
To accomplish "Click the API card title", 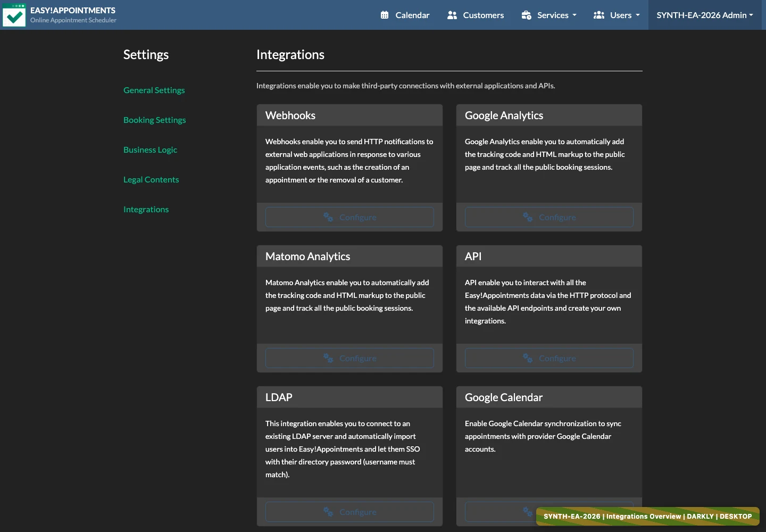I will coord(473,256).
